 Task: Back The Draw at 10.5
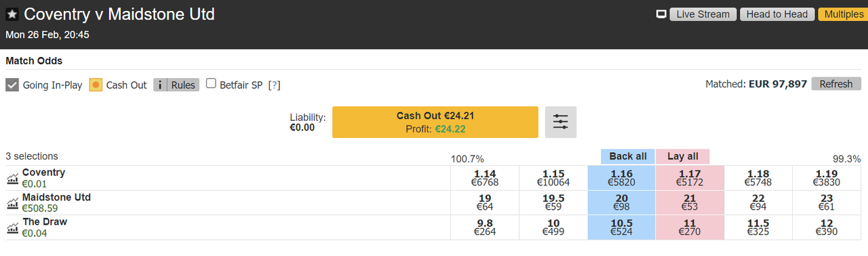click(x=621, y=227)
